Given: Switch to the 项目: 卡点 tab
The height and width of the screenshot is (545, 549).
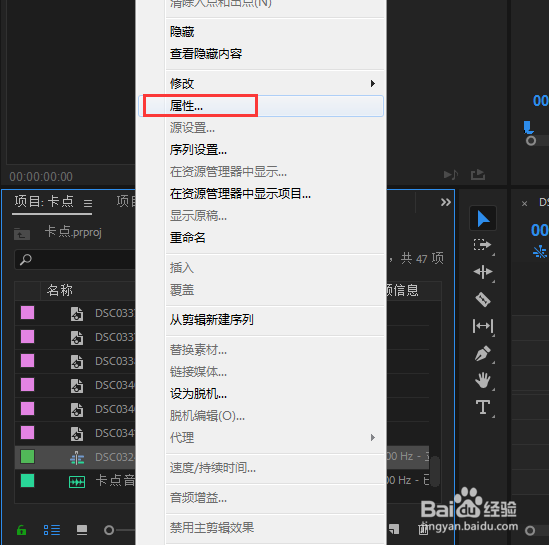Looking at the screenshot, I should tap(44, 202).
